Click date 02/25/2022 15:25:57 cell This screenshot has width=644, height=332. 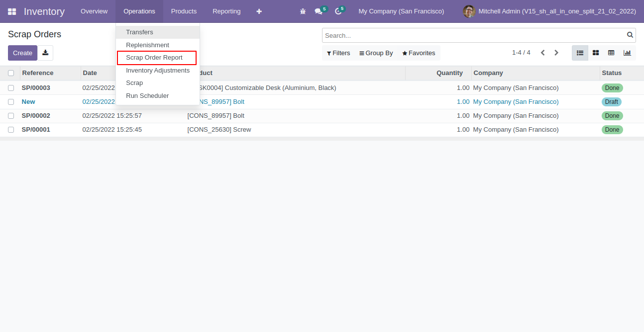point(112,116)
